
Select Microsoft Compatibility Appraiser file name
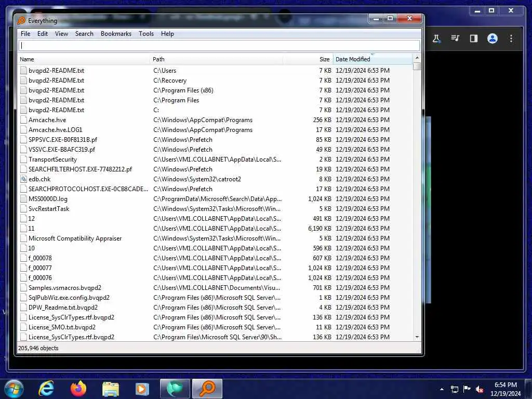[x=75, y=238]
